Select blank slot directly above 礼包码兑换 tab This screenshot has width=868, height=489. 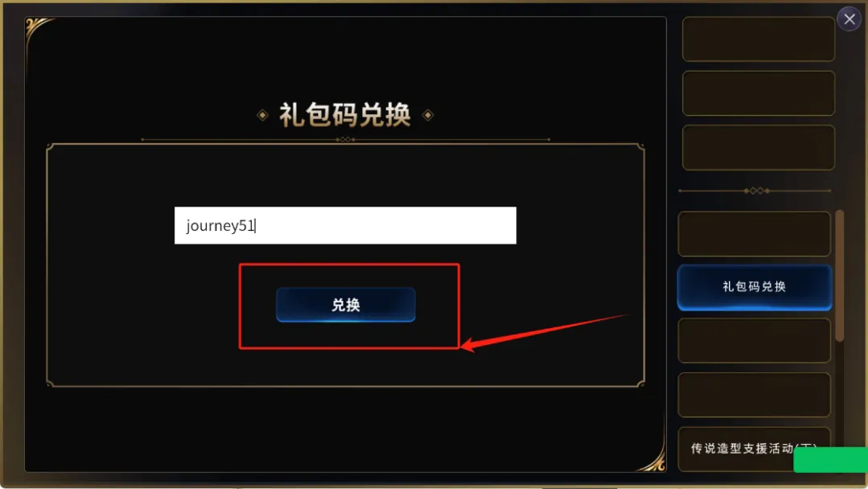click(x=754, y=234)
